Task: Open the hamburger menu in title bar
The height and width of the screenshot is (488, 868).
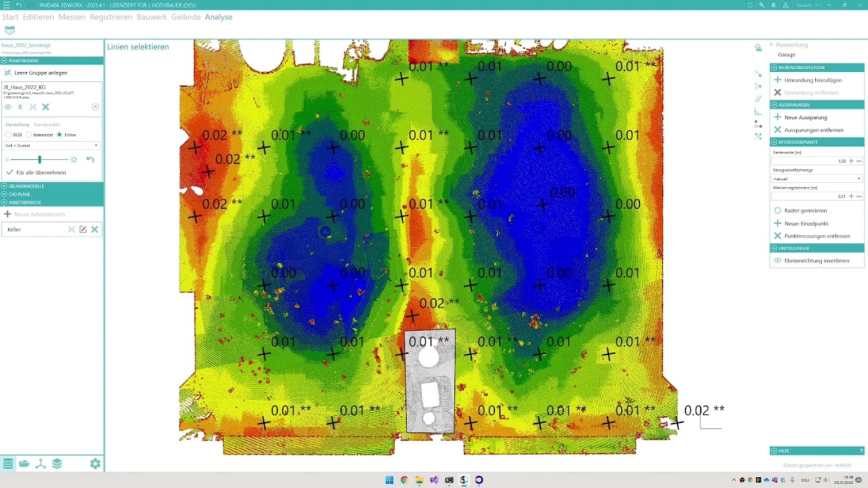Action: pyautogui.click(x=6, y=5)
